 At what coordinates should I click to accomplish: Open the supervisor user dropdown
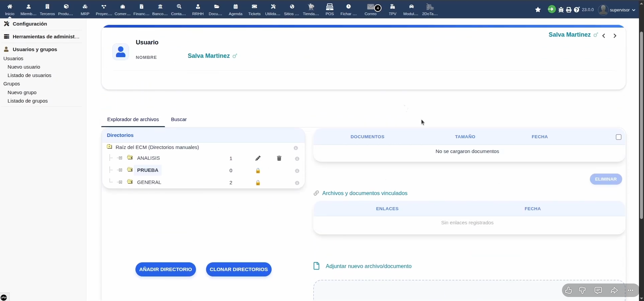tap(617, 10)
